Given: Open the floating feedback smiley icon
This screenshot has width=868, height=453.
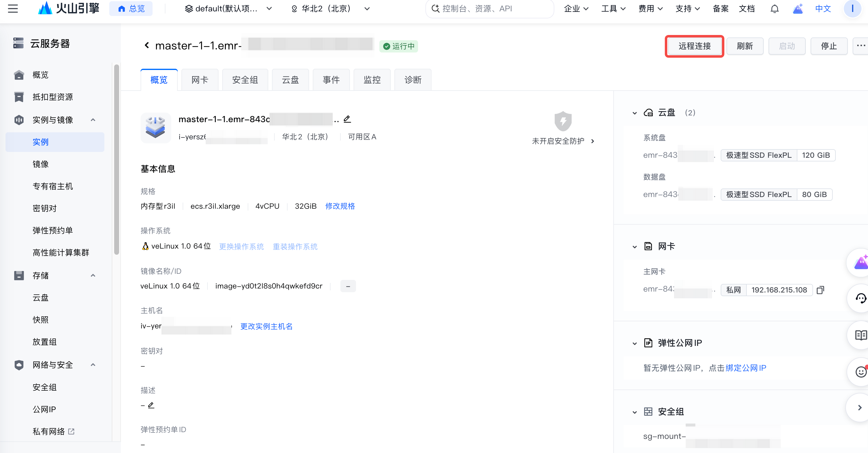Looking at the screenshot, I should [x=860, y=372].
